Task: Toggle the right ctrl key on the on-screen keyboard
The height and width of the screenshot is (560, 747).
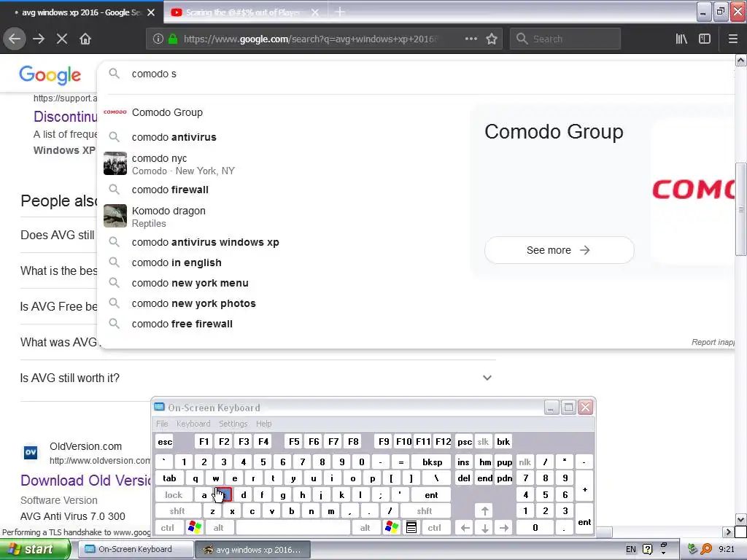Action: 435,528
